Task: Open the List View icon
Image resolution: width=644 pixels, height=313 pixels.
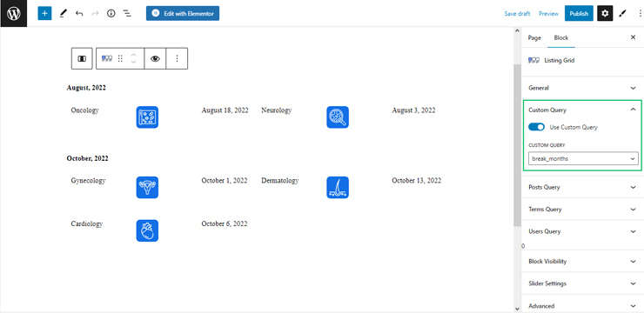Action: pos(127,14)
